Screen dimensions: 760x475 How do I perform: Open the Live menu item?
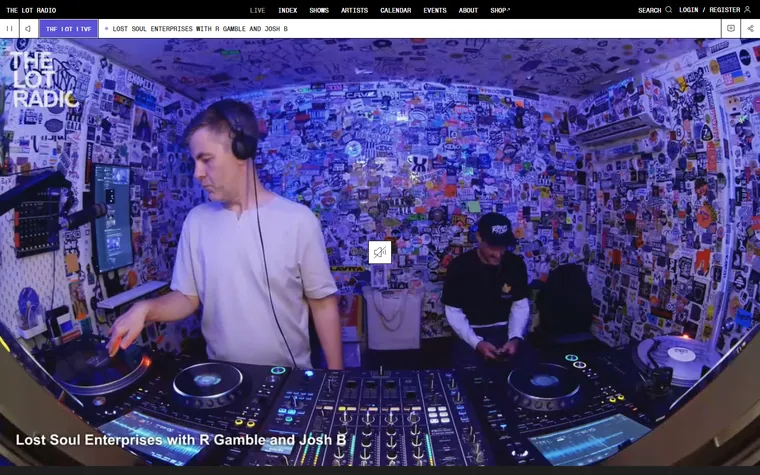257,10
